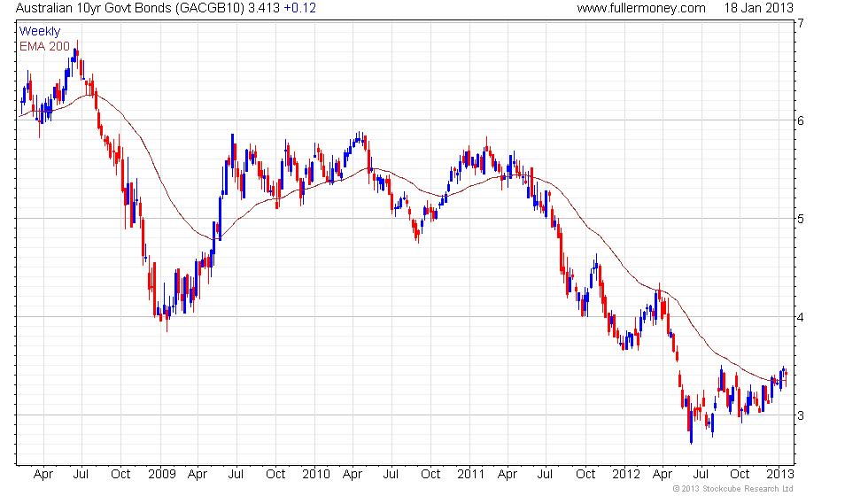Click the y-axis label 5
This screenshot has height=496, width=868.
pyautogui.click(x=801, y=219)
